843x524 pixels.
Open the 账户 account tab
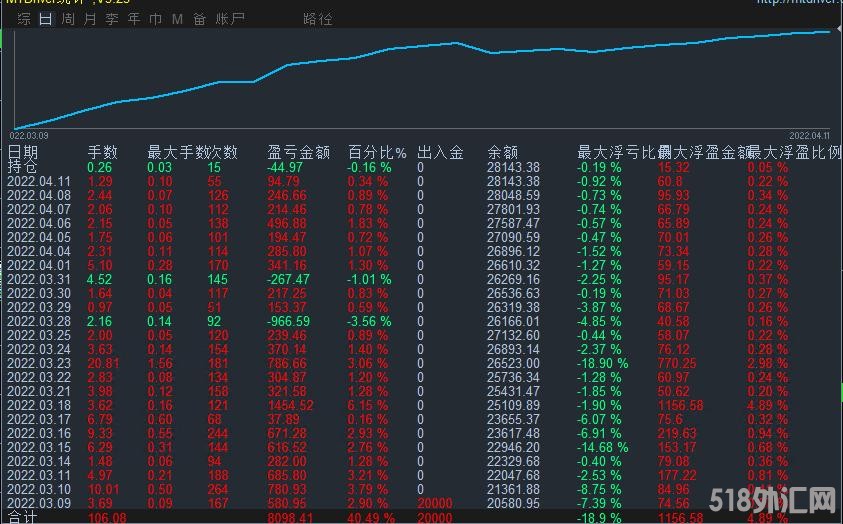pyautogui.click(x=230, y=19)
